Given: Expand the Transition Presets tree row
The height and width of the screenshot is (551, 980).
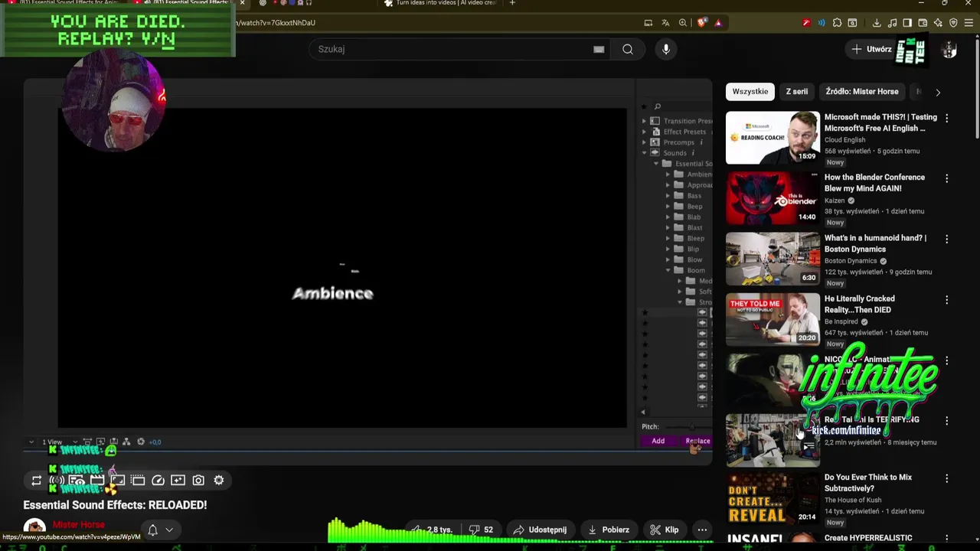Looking at the screenshot, I should coord(644,121).
